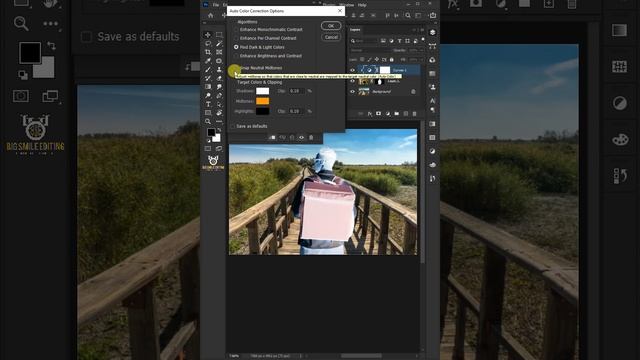Select the Magic Wand tool

click(219, 43)
